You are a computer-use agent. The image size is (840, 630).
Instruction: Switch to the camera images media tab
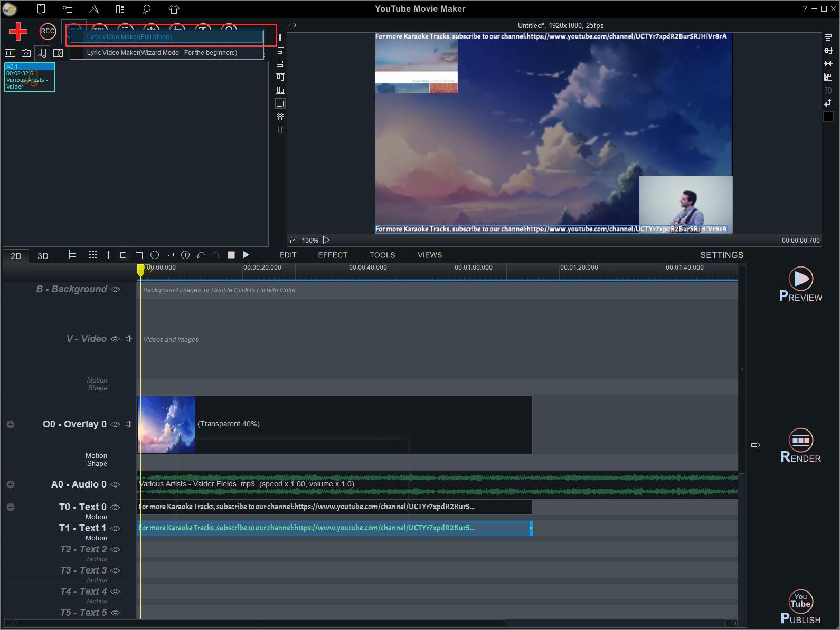point(26,53)
